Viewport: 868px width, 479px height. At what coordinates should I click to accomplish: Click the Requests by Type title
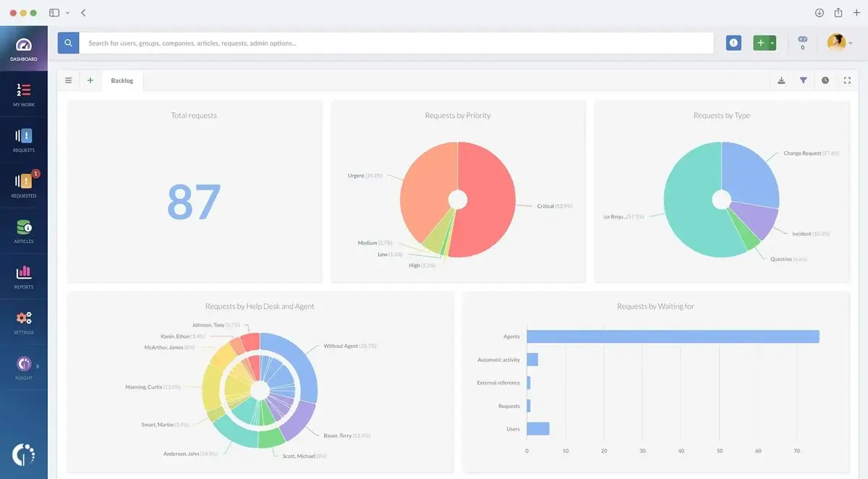pos(721,116)
